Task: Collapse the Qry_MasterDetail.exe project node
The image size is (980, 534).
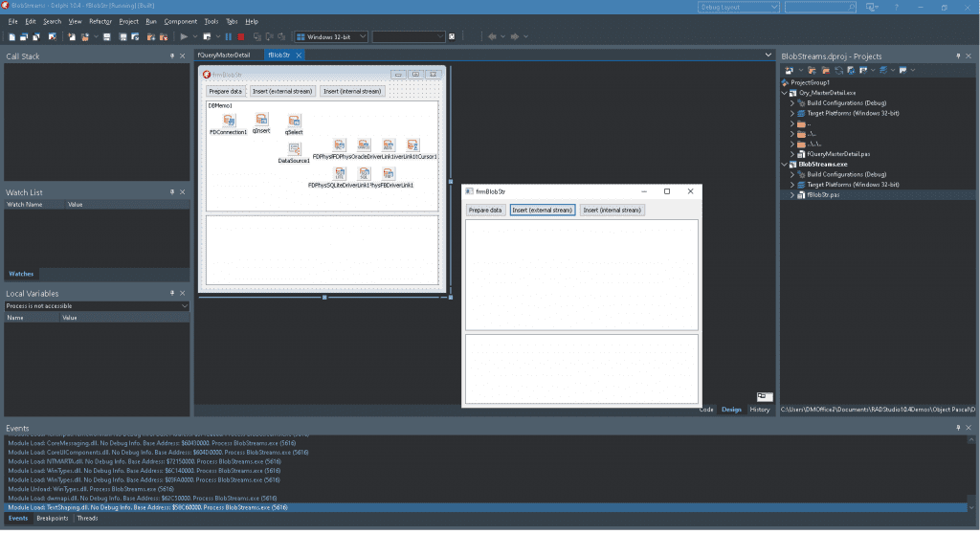Action: (785, 93)
